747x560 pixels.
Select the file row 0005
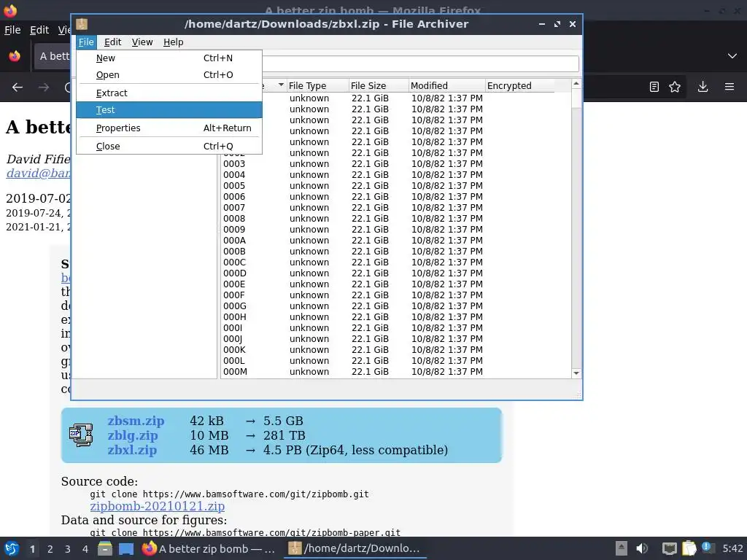(395, 186)
